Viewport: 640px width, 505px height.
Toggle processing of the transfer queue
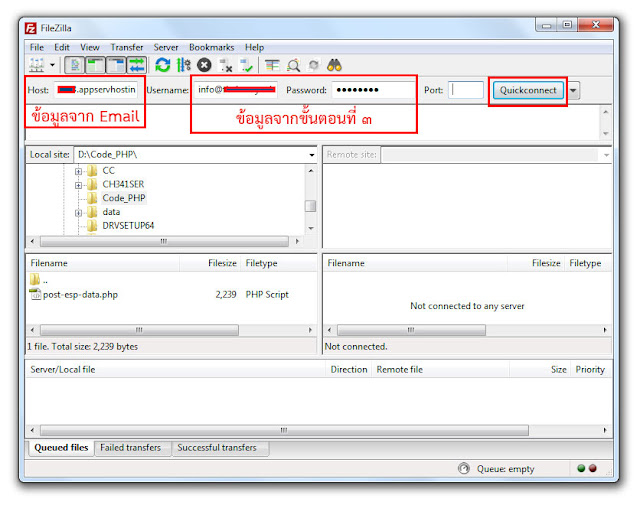[x=183, y=65]
